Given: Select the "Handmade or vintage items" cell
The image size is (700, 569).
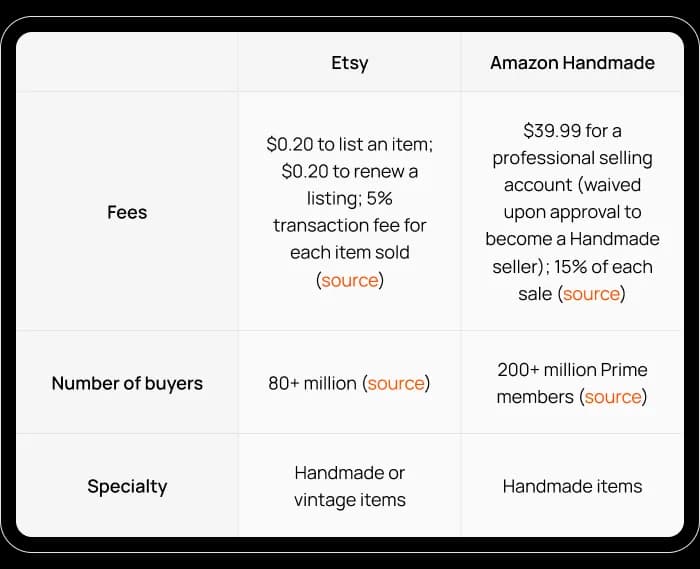Looking at the screenshot, I should point(350,486).
